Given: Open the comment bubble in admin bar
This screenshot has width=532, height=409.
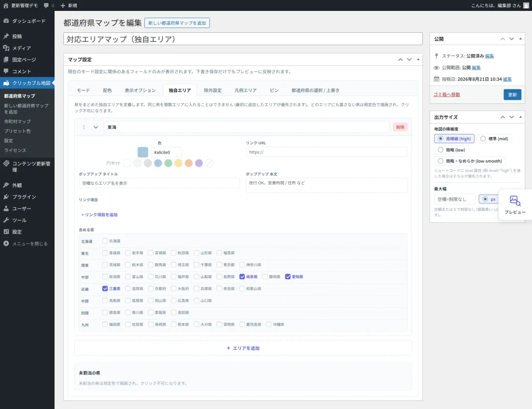Looking at the screenshot, I should click(x=46, y=5).
